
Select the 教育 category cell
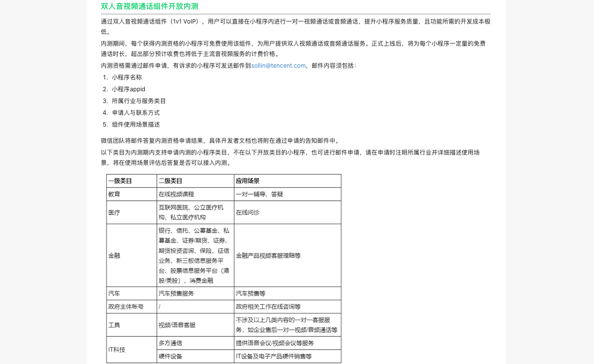132,194
